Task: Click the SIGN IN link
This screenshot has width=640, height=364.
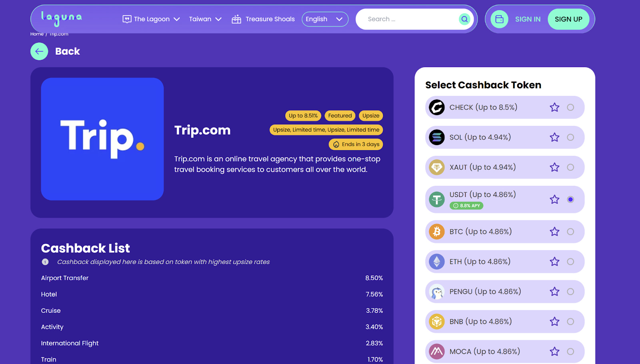Action: (x=528, y=19)
